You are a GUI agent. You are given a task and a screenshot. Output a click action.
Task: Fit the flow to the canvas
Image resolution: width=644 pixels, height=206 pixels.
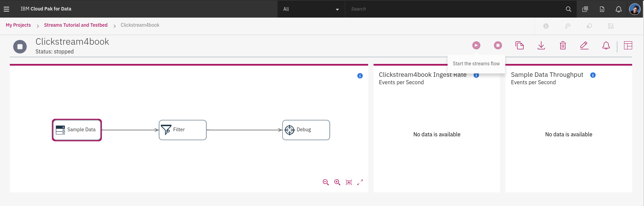click(x=349, y=182)
